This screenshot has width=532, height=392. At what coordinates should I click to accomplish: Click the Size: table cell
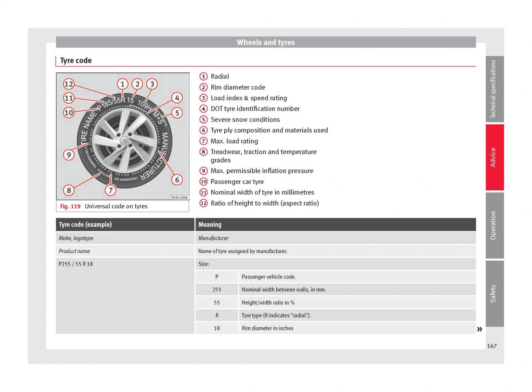tap(336, 264)
